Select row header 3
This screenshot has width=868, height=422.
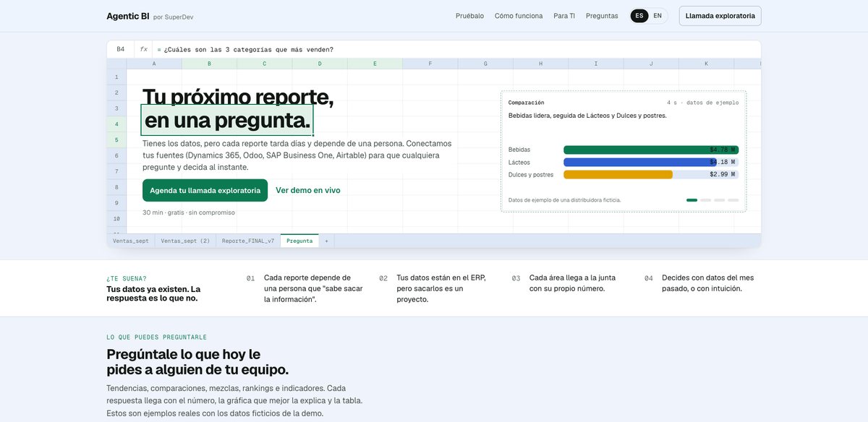click(116, 108)
